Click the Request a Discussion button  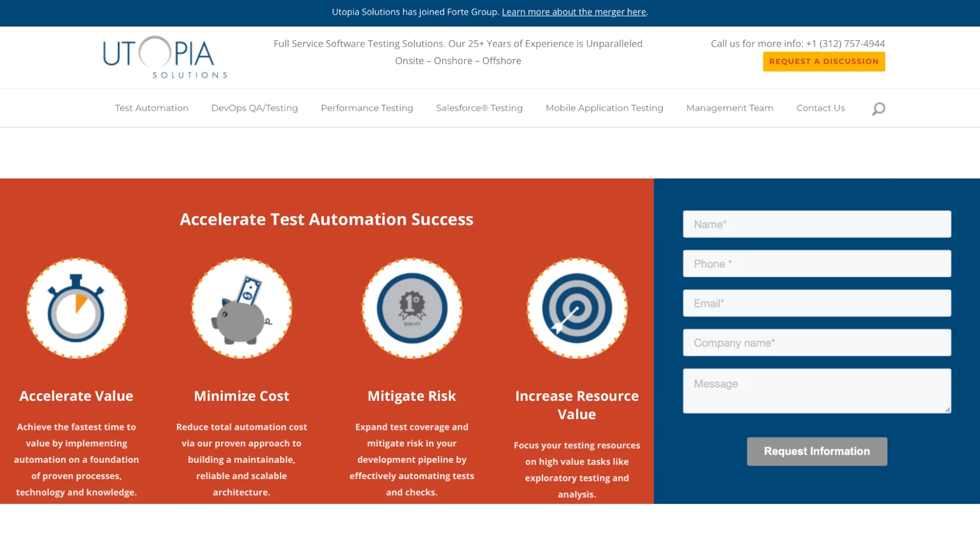point(824,61)
